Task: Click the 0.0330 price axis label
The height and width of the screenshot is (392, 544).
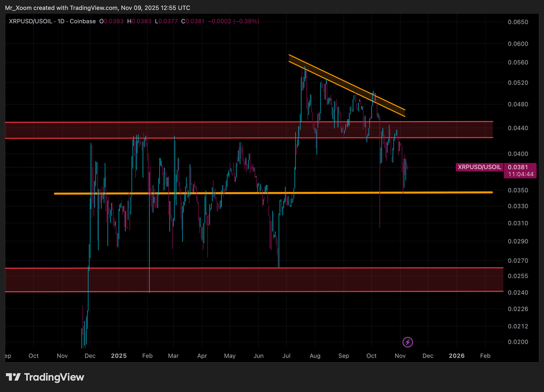Action: coord(518,206)
